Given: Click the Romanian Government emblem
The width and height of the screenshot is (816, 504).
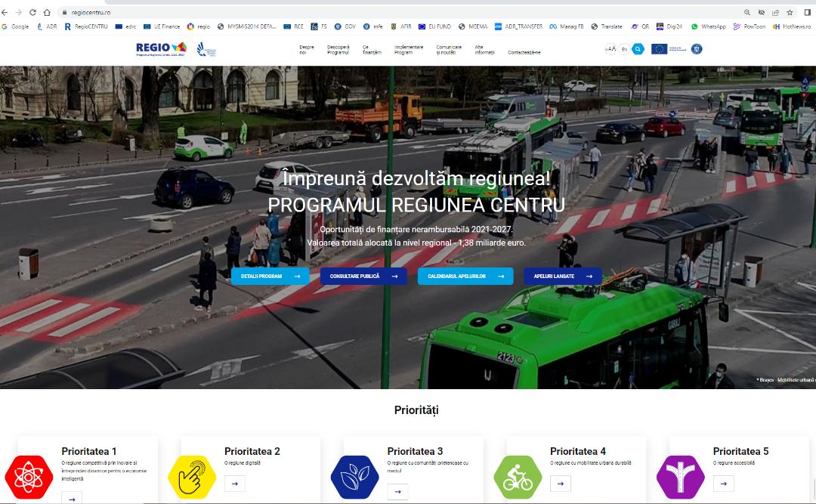Looking at the screenshot, I should [x=697, y=49].
